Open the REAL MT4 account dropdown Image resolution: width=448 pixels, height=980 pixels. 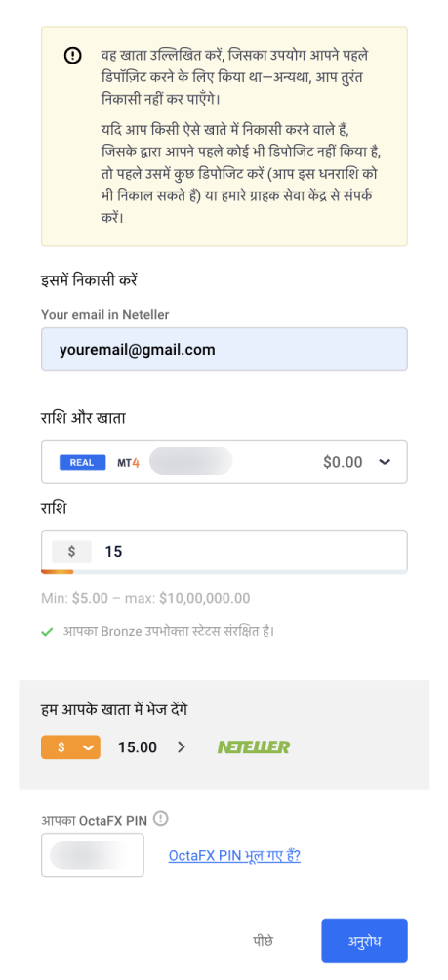pyautogui.click(x=224, y=462)
